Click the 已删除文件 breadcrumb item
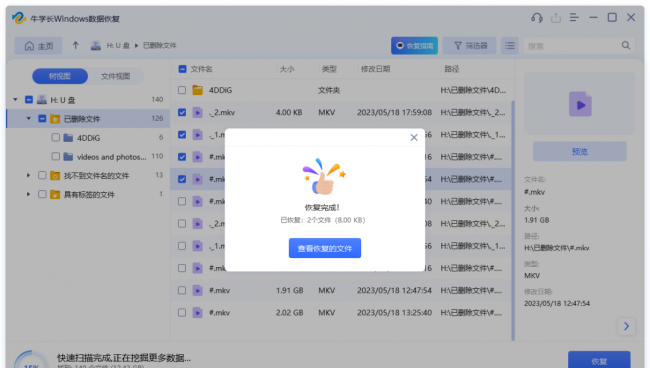Screen dimensions: 650x368 pos(160,46)
